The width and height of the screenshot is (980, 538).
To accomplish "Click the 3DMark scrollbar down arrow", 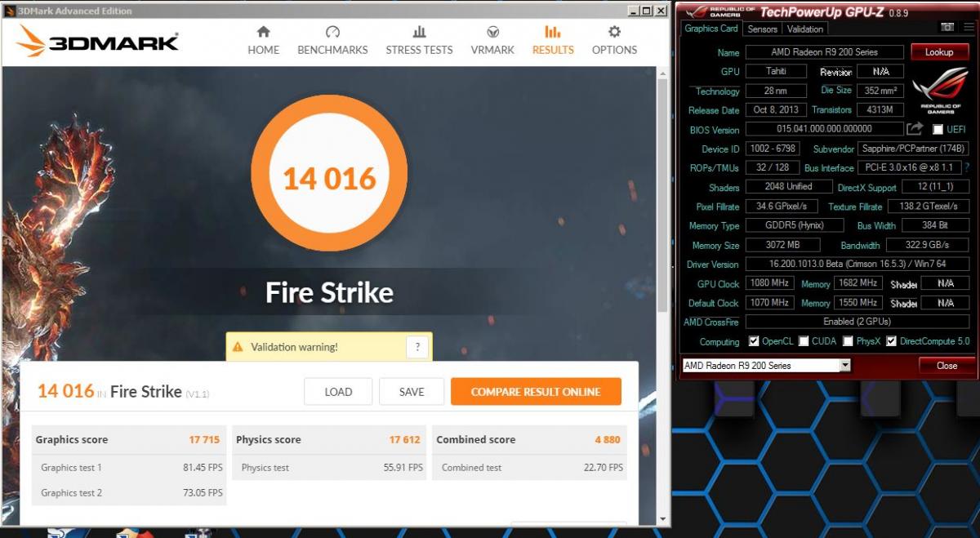I will click(x=662, y=518).
